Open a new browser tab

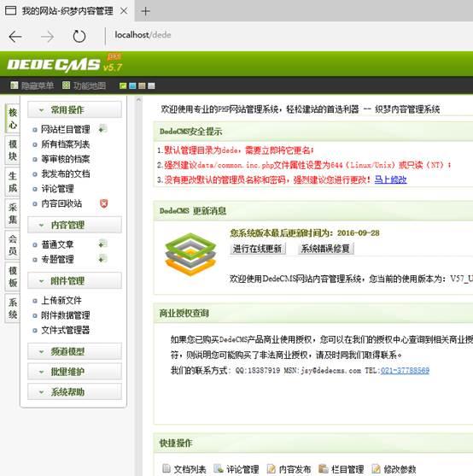click(145, 11)
